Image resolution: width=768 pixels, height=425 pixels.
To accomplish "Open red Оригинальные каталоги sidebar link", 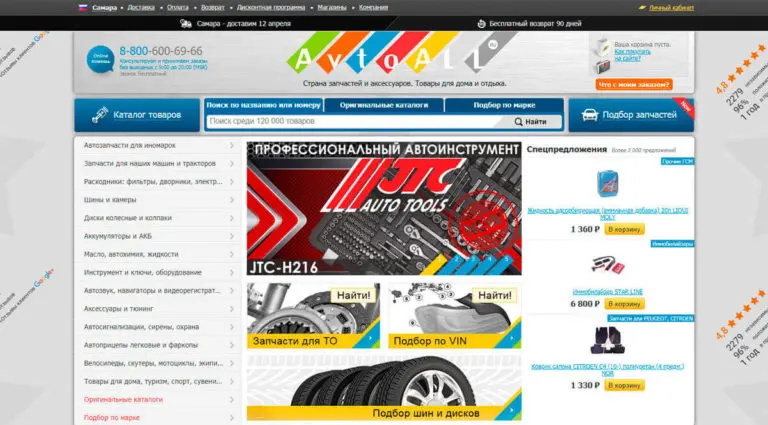I will coord(123,400).
